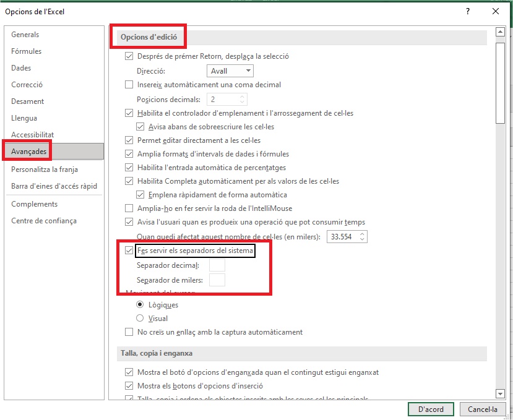The height and width of the screenshot is (420, 513).
Task: Decrease Posicions decimals with down arrow
Action: pos(242,101)
